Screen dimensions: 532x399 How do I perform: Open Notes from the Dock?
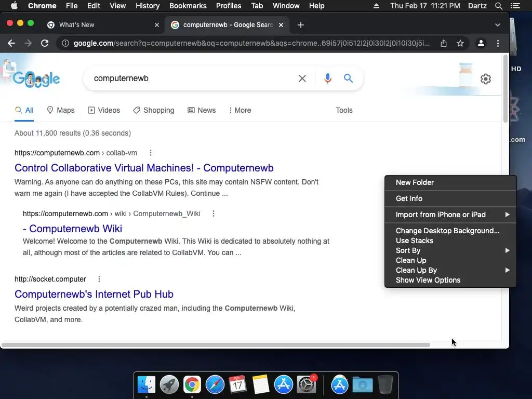click(x=261, y=385)
